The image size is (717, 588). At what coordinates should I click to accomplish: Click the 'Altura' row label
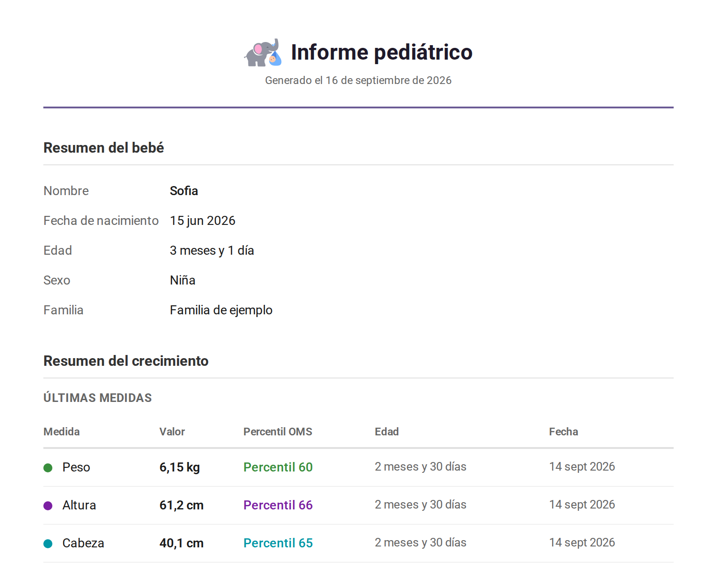79,505
